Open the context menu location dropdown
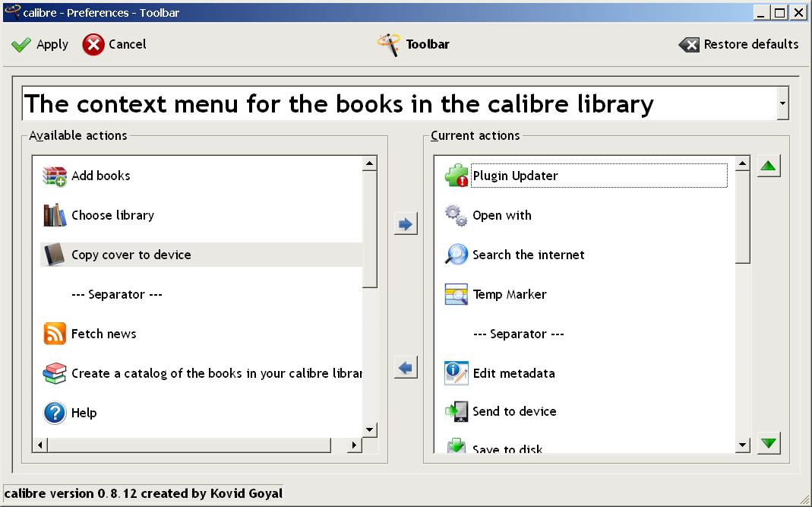812x507 pixels. 782,103
